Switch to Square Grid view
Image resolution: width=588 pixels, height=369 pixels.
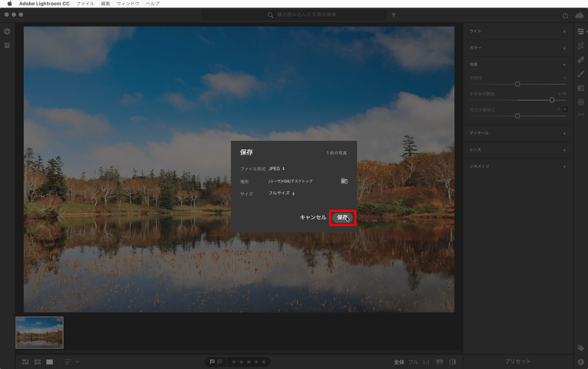[38, 362]
